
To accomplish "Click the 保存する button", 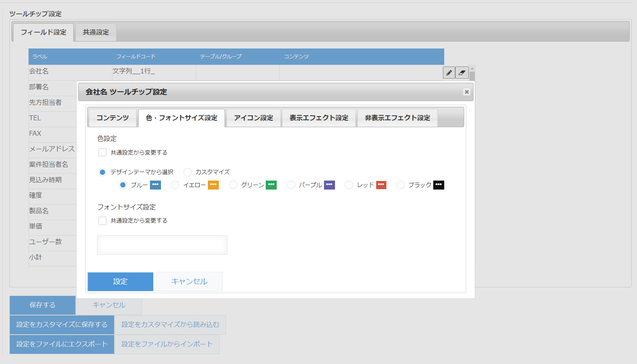I will click(x=42, y=305).
